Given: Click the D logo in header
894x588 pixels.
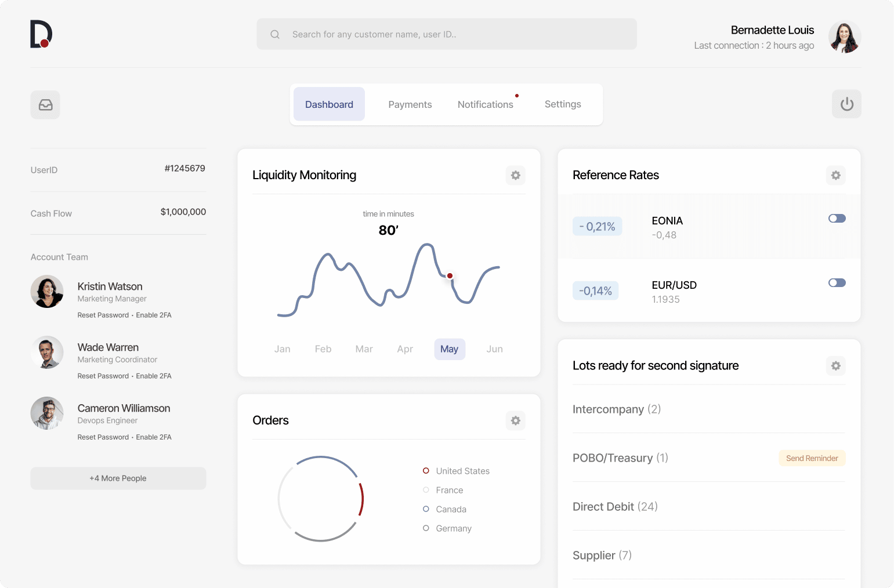Looking at the screenshot, I should (x=41, y=34).
